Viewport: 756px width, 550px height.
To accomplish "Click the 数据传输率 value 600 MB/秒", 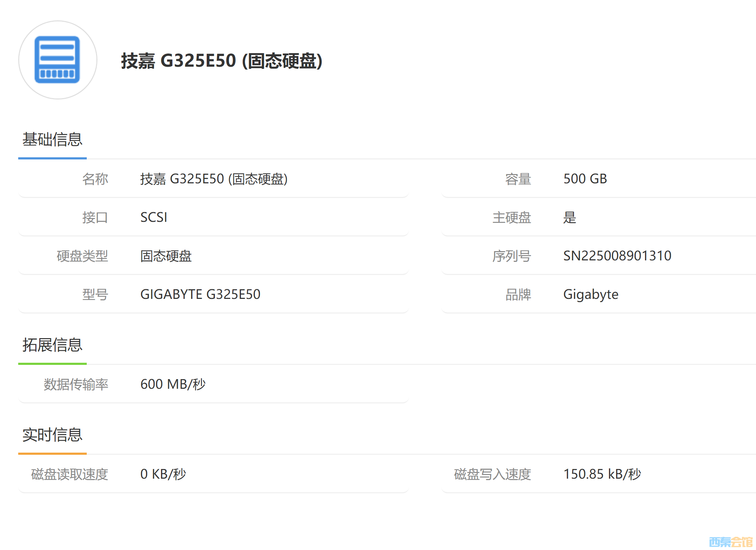I will (173, 384).
